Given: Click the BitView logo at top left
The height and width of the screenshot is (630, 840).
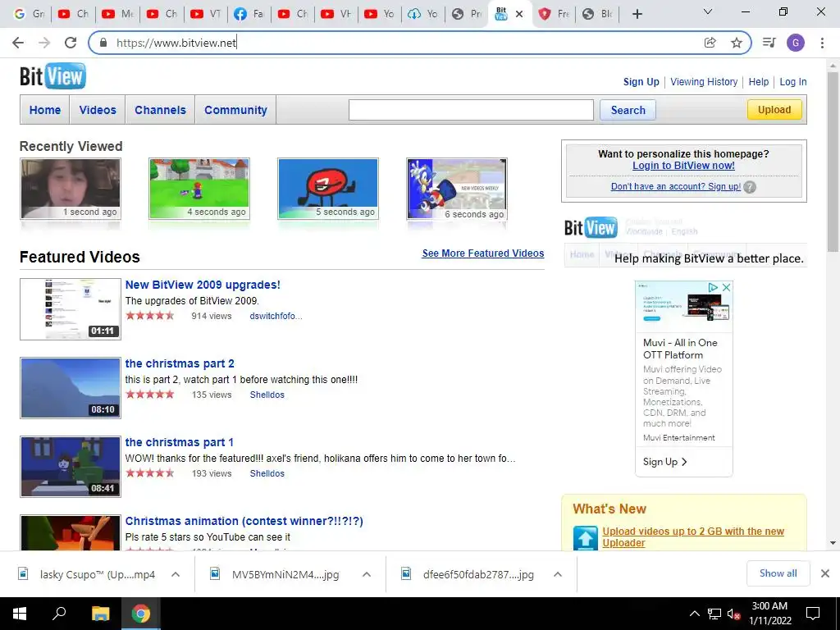Looking at the screenshot, I should 52,76.
